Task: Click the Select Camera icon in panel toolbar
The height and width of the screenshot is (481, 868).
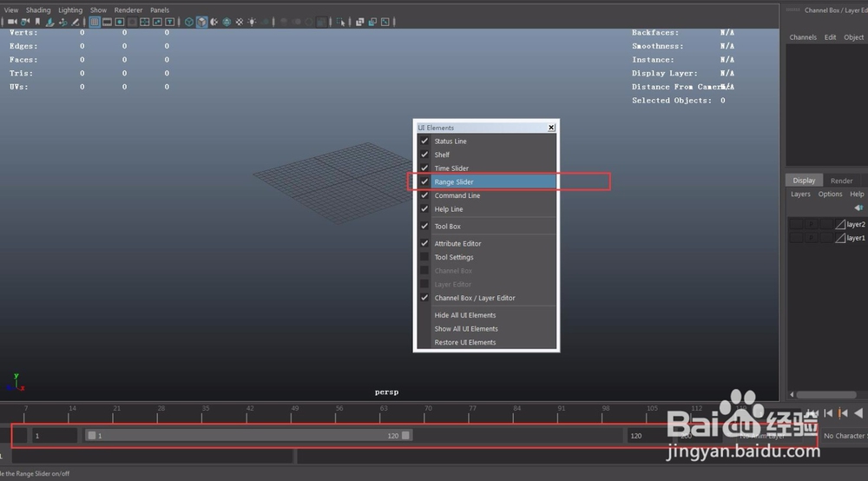Action: 11,22
